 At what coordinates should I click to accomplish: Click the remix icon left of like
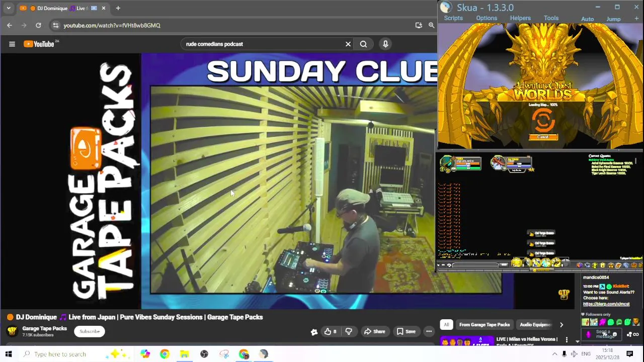pos(314,331)
